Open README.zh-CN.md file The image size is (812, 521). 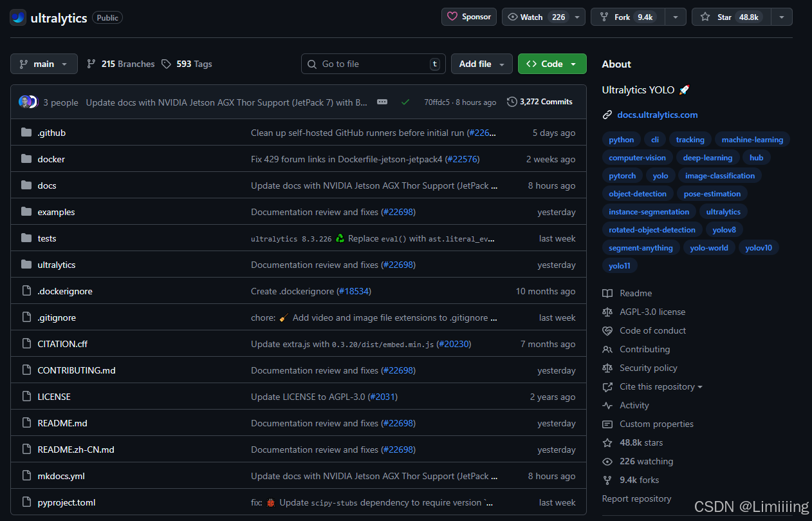click(x=76, y=450)
